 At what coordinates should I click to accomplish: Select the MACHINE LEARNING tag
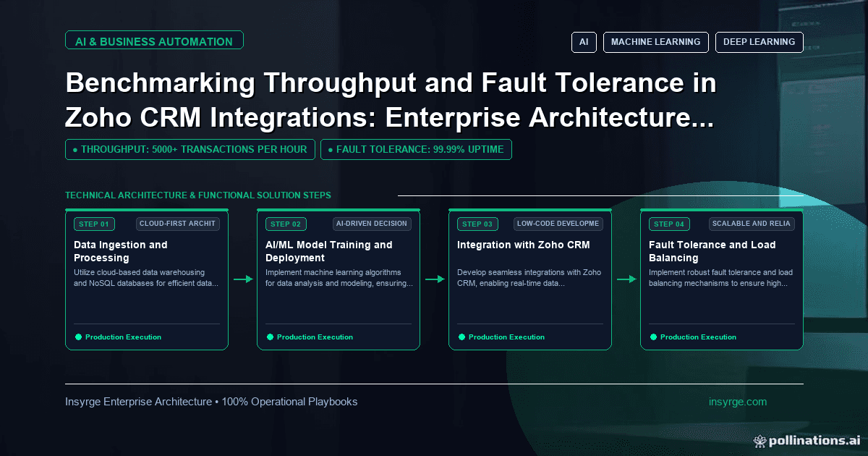[x=655, y=42]
